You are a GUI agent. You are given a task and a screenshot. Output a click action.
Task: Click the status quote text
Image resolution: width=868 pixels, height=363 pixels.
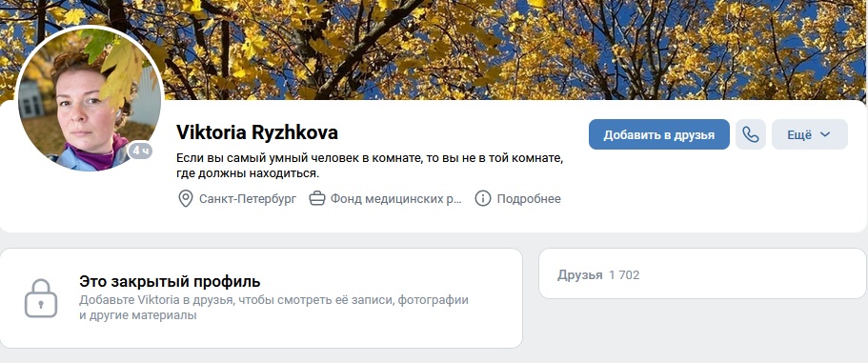[370, 166]
